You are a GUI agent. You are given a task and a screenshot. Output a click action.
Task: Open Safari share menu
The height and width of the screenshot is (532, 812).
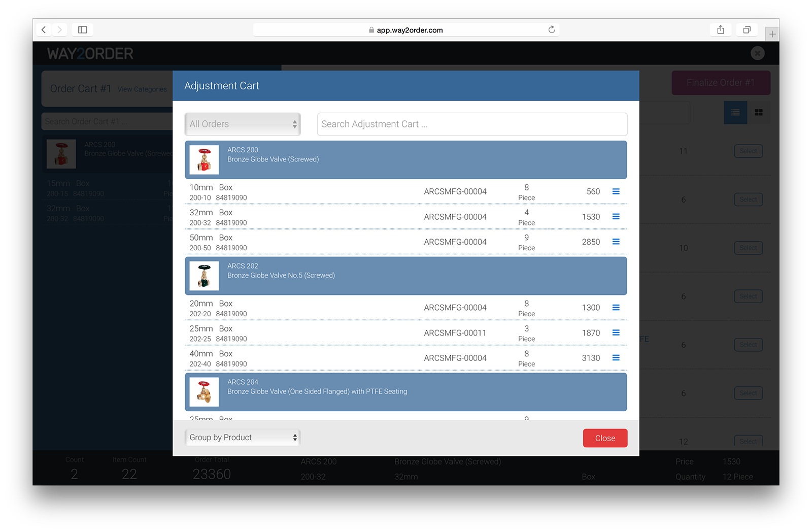pos(721,30)
